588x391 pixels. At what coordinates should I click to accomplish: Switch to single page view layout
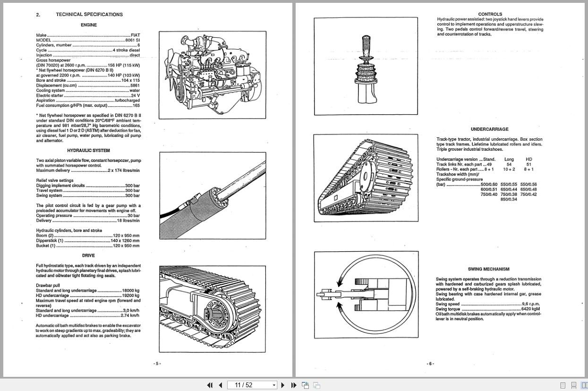click(x=563, y=385)
